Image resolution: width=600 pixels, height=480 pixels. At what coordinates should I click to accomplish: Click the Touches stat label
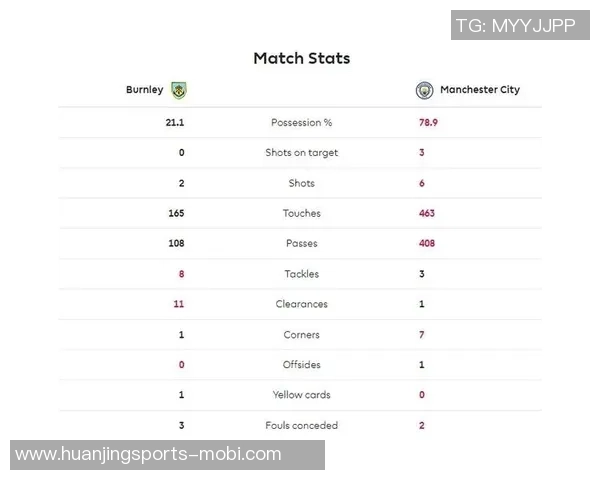301,213
